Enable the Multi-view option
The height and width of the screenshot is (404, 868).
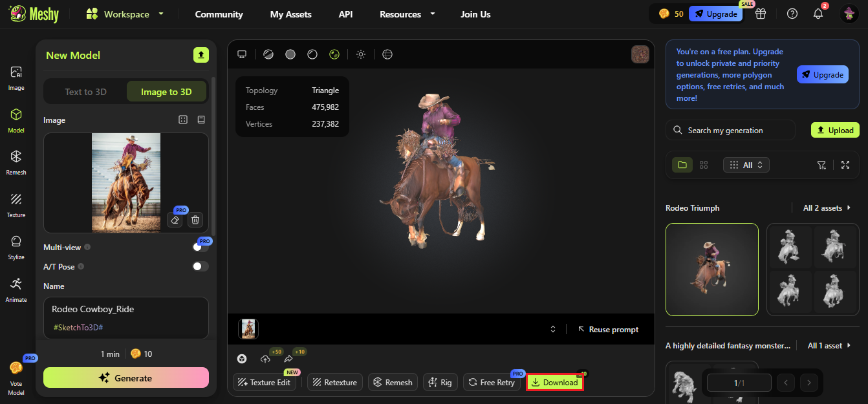[200, 247]
